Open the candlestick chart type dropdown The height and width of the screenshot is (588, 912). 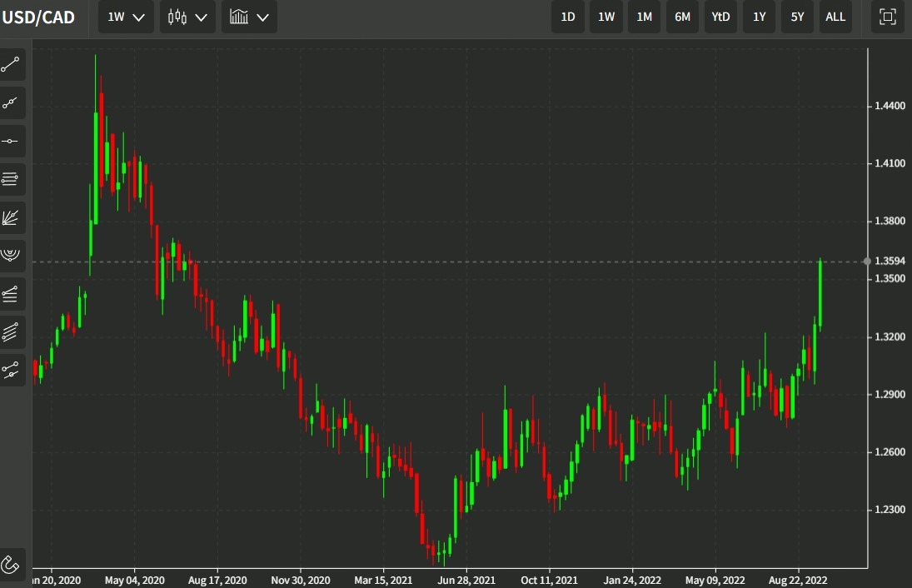pyautogui.click(x=187, y=17)
